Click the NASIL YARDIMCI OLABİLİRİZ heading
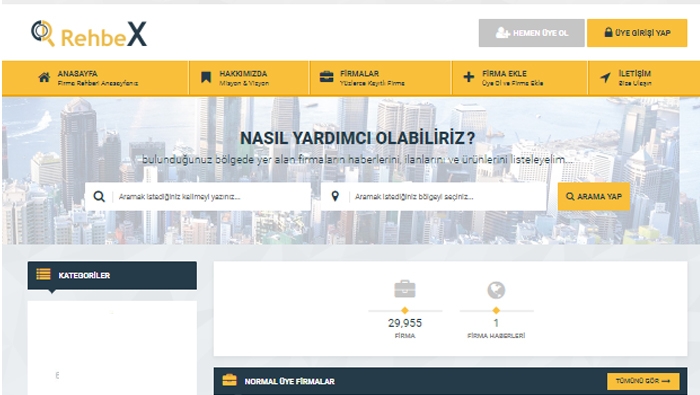 point(357,138)
